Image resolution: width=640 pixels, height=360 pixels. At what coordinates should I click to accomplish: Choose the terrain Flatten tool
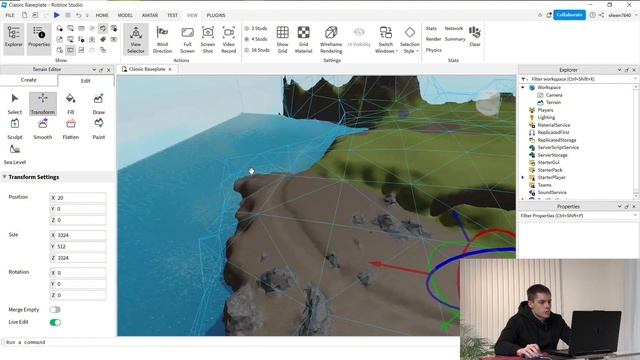tap(71, 129)
